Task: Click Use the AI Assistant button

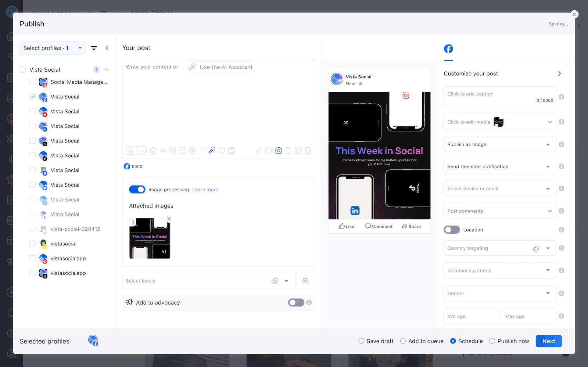Action: point(220,67)
